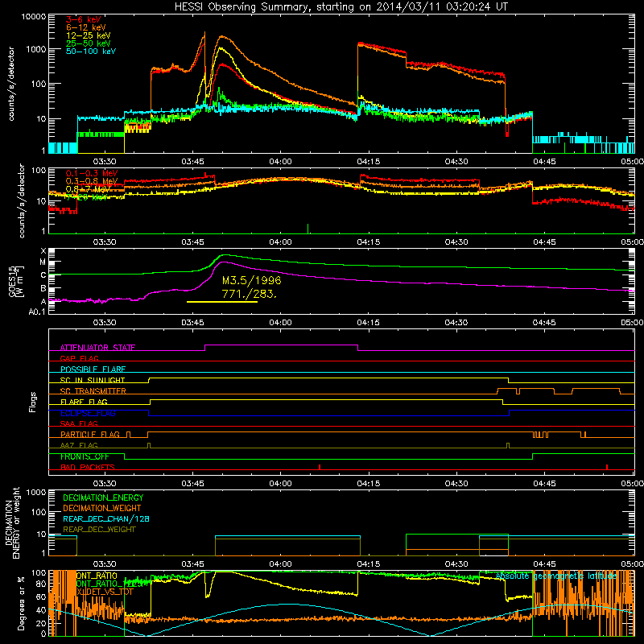Click the A0.1 label on GOES axis
Screen dimensions: 644x644
pyautogui.click(x=37, y=312)
